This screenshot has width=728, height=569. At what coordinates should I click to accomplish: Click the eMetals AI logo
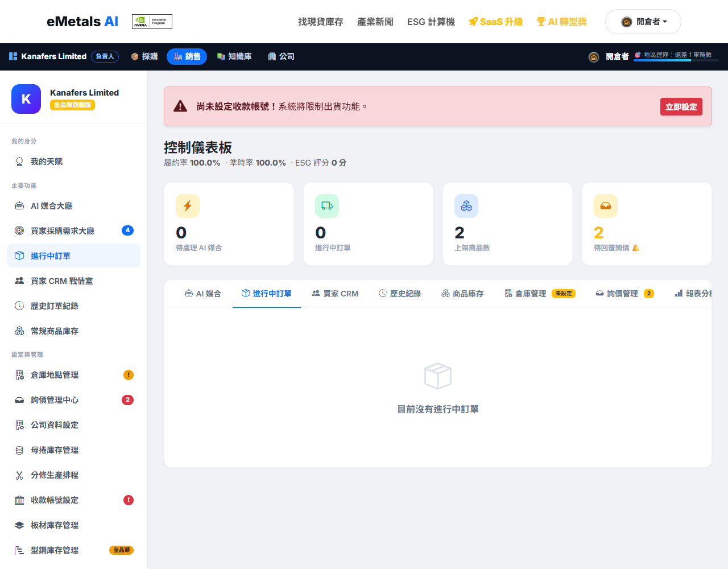(x=82, y=22)
